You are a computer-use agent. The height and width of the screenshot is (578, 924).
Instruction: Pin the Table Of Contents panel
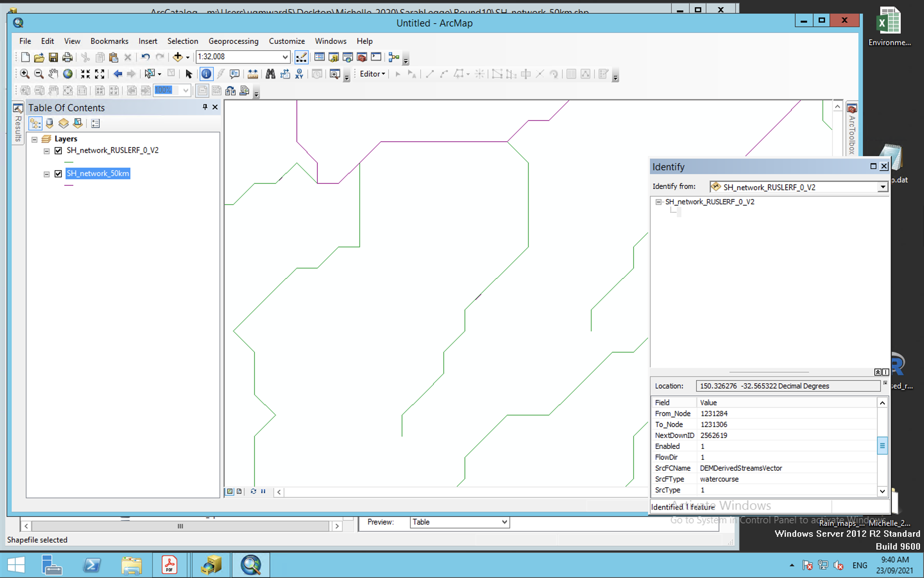(205, 107)
